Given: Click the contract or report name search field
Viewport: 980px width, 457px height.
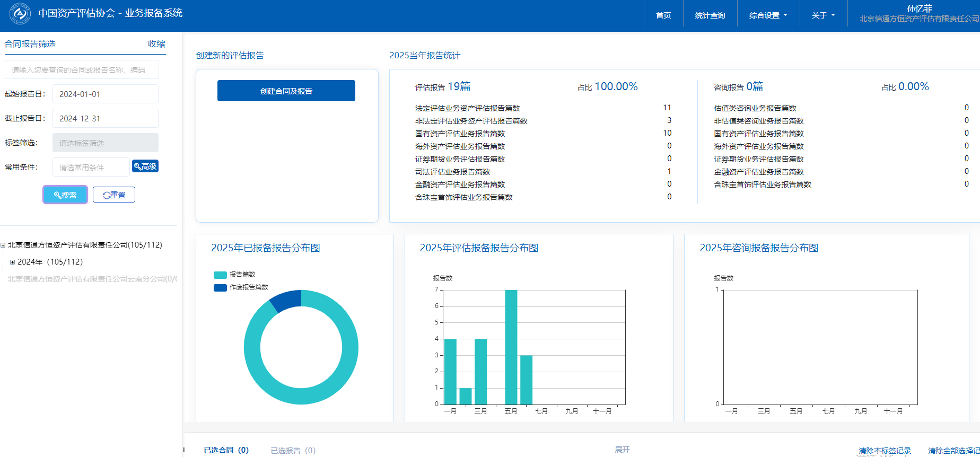Looking at the screenshot, I should pyautogui.click(x=82, y=69).
